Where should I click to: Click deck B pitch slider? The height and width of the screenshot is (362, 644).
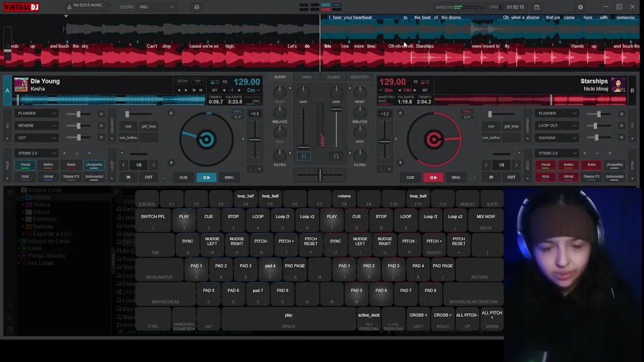coord(384,141)
